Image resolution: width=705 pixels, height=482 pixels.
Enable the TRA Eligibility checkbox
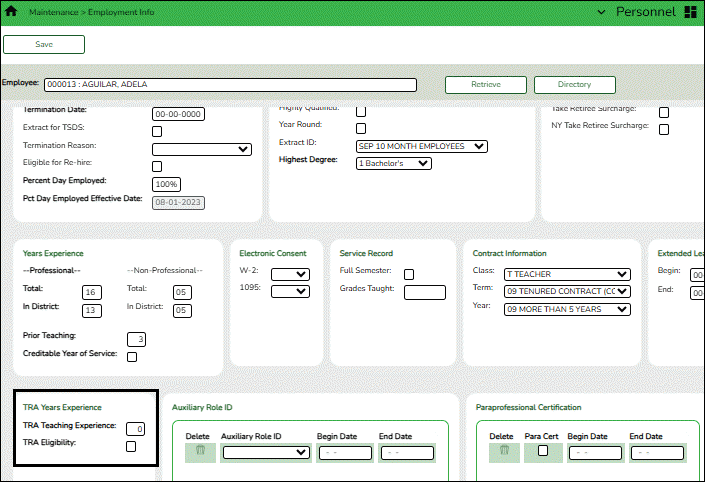tap(131, 446)
